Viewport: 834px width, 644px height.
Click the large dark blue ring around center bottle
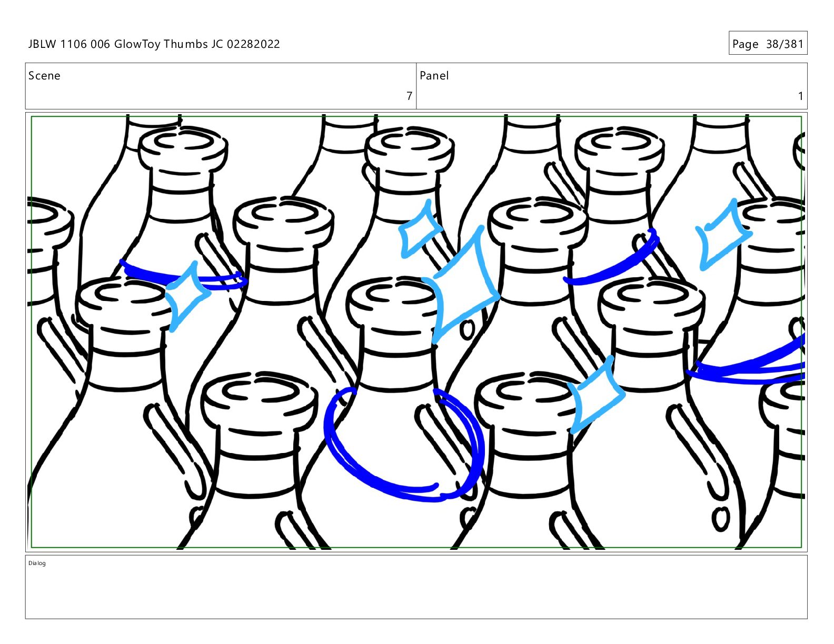tap(404, 445)
